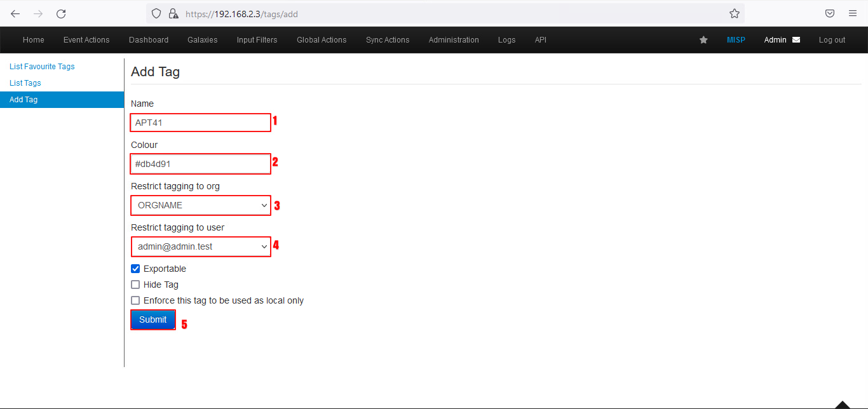868x409 pixels.
Task: Enable the Hide Tag checkbox
Action: [x=135, y=285]
